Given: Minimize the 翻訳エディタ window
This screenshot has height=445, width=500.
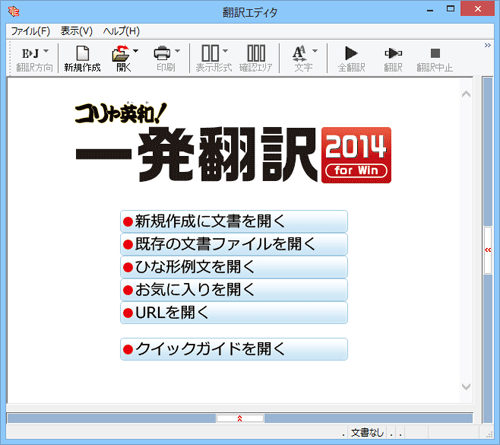Looking at the screenshot, I should pyautogui.click(x=430, y=10).
